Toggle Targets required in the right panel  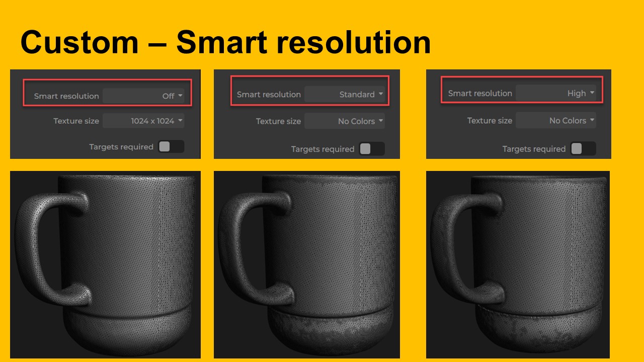(x=583, y=149)
